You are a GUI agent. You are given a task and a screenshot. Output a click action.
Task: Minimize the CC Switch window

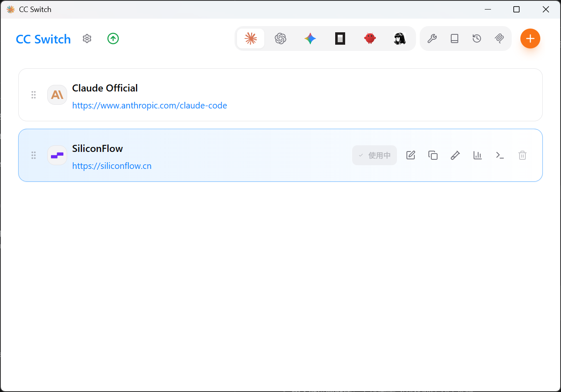tap(488, 9)
